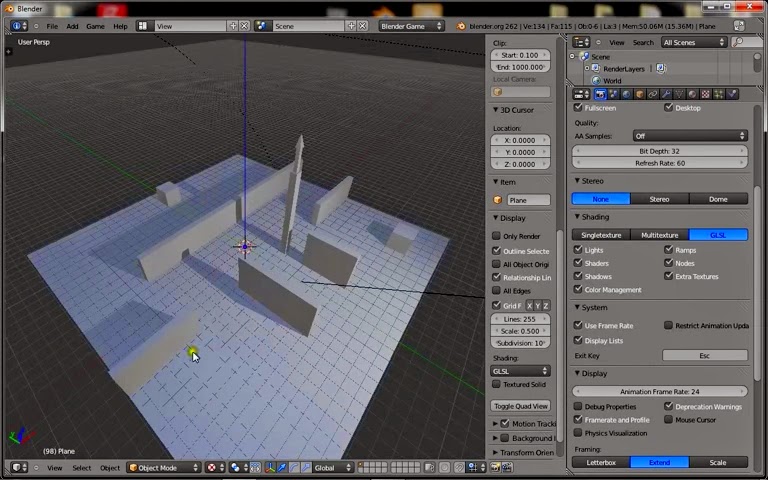Select Singletexture shading mode
The width and height of the screenshot is (768, 480).
tap(601, 235)
